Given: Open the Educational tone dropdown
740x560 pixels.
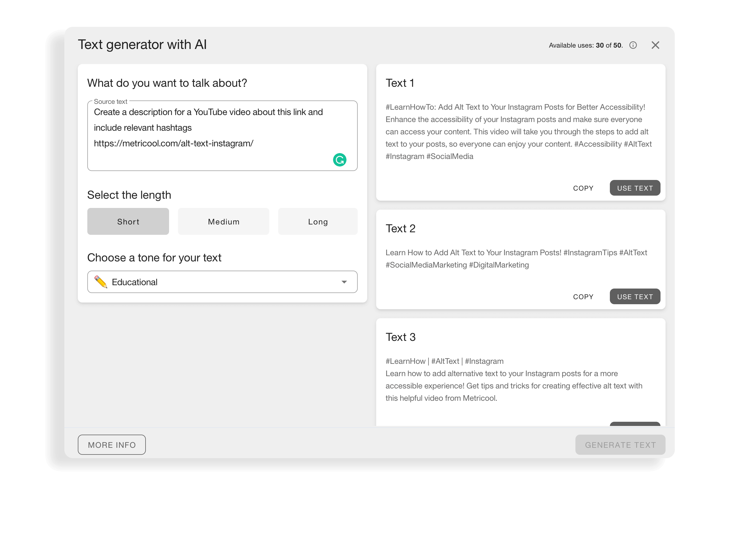Looking at the screenshot, I should coord(223,282).
